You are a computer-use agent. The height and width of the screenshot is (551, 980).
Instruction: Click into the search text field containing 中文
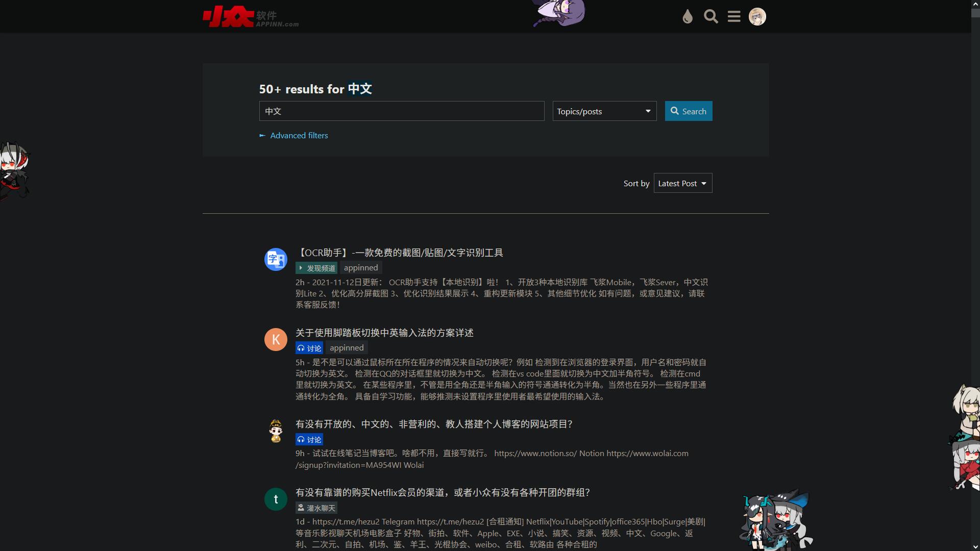pyautogui.click(x=401, y=111)
